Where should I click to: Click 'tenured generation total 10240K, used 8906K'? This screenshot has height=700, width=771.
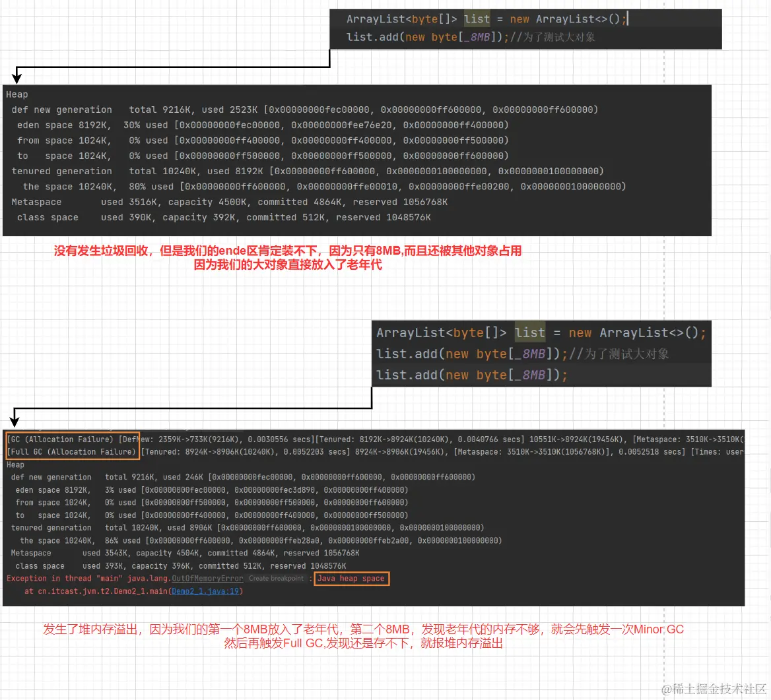click(112, 528)
